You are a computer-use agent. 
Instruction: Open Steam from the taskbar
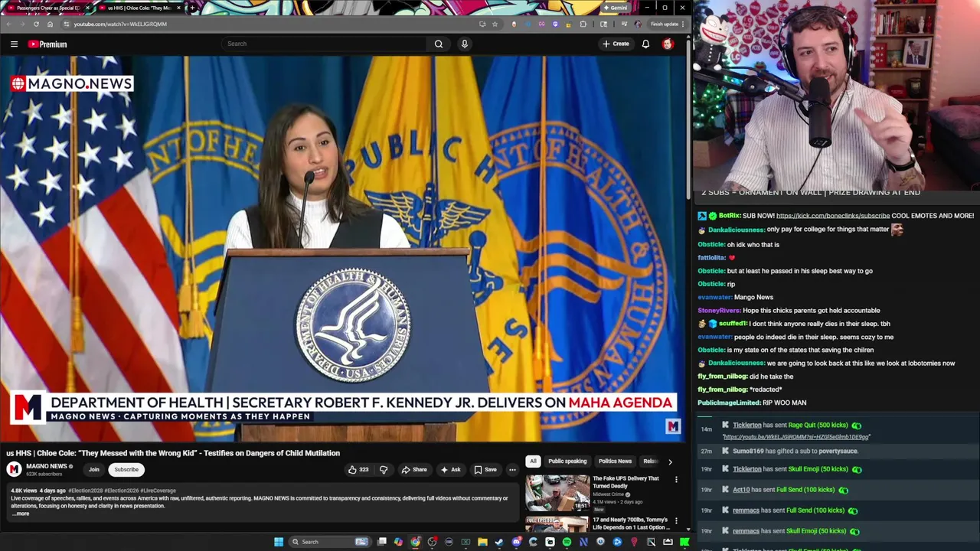(x=499, y=542)
